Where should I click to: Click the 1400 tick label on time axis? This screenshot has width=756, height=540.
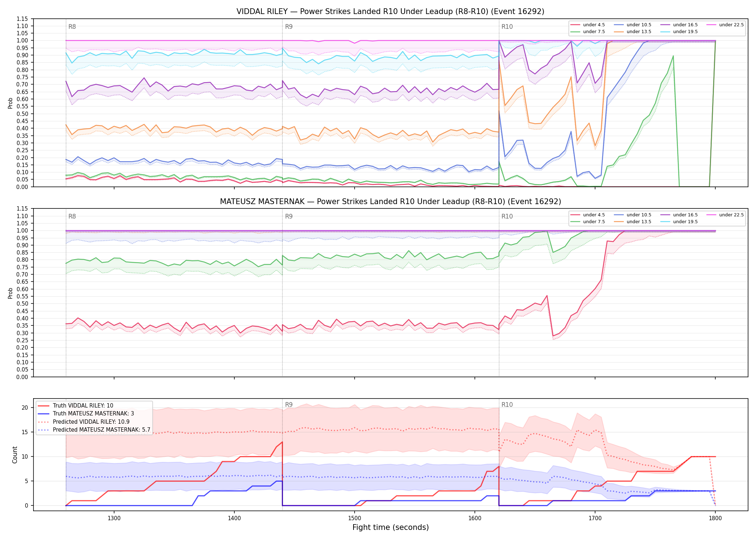(234, 518)
